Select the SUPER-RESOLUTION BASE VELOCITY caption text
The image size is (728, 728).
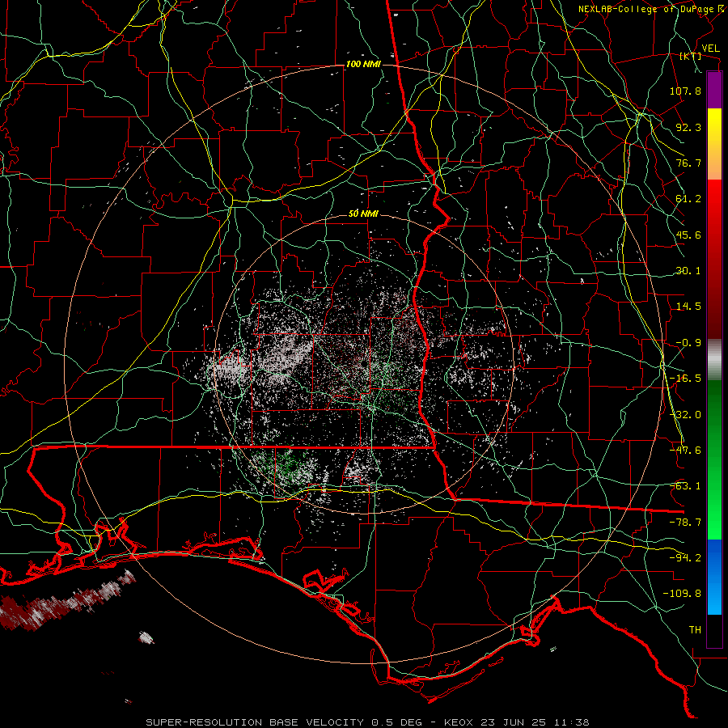tap(255, 722)
